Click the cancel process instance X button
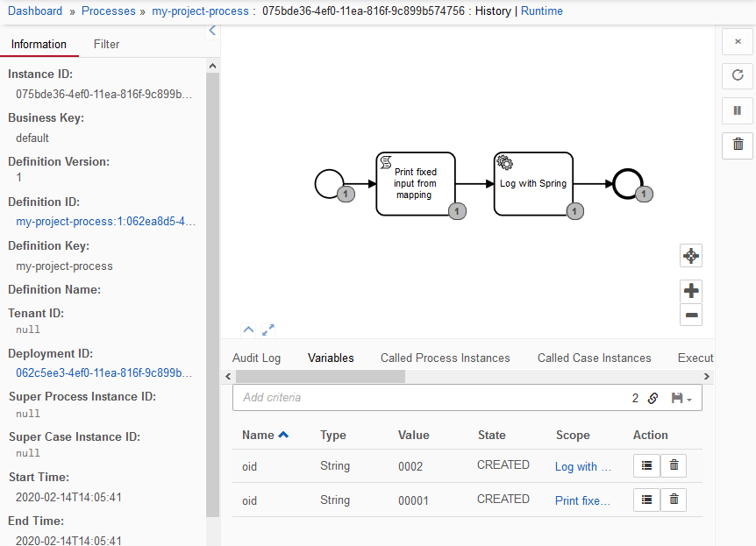 (x=738, y=41)
